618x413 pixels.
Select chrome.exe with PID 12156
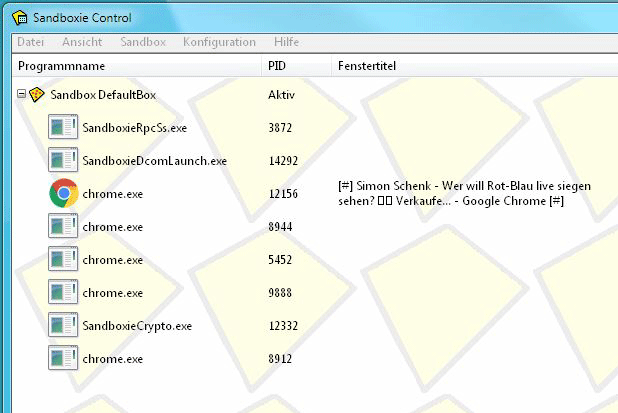click(113, 194)
